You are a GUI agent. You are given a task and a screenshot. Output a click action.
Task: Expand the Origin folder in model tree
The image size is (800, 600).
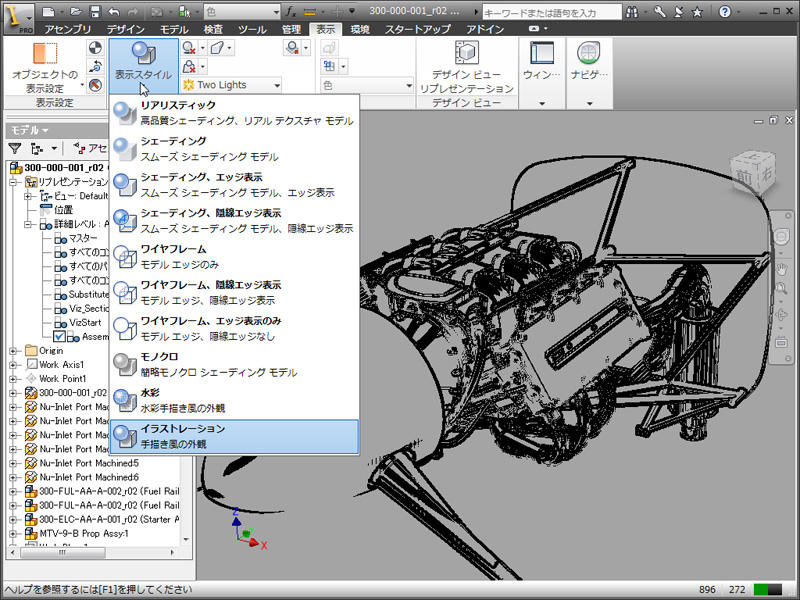click(x=13, y=351)
